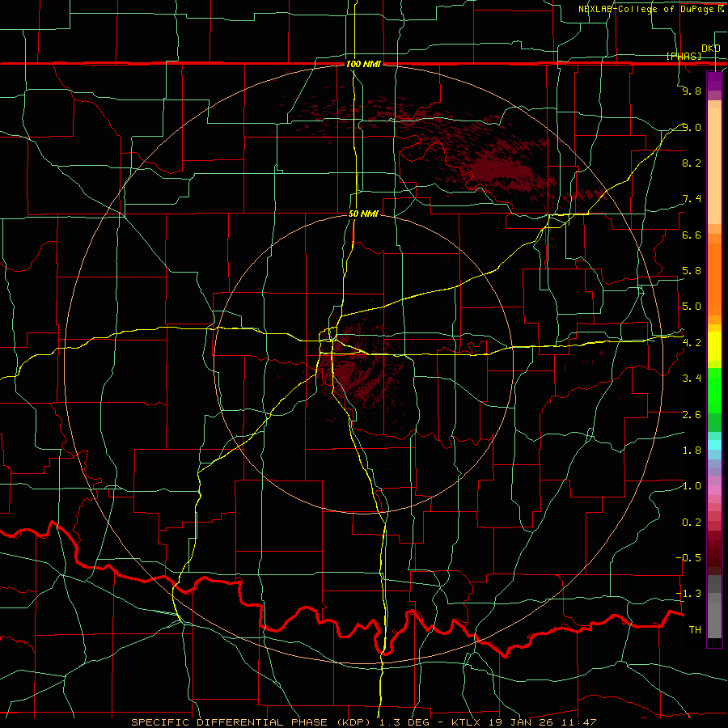728x728 pixels.
Task: Pick the yellow band on the color scale
Action: pyautogui.click(x=714, y=346)
